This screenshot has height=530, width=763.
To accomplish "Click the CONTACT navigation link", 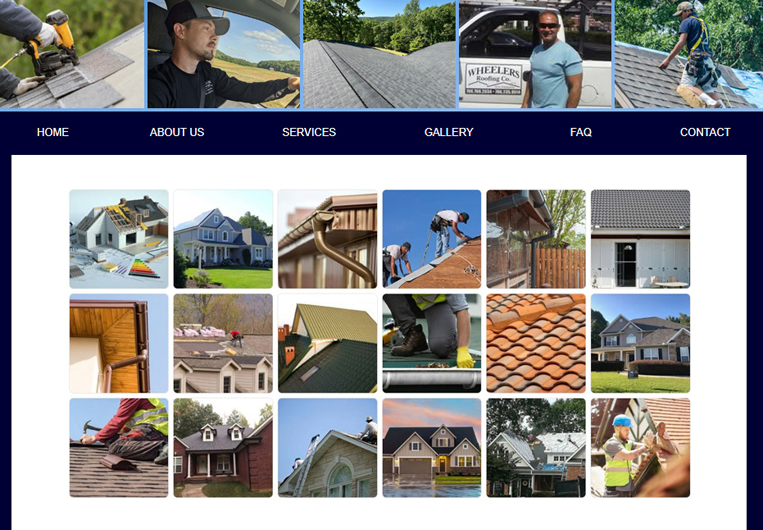I will pyautogui.click(x=705, y=132).
